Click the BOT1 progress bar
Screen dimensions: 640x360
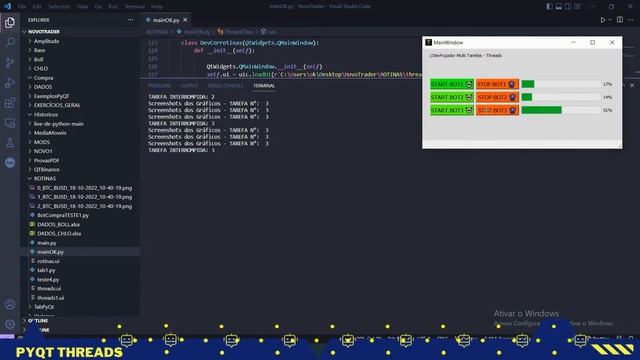click(561, 84)
